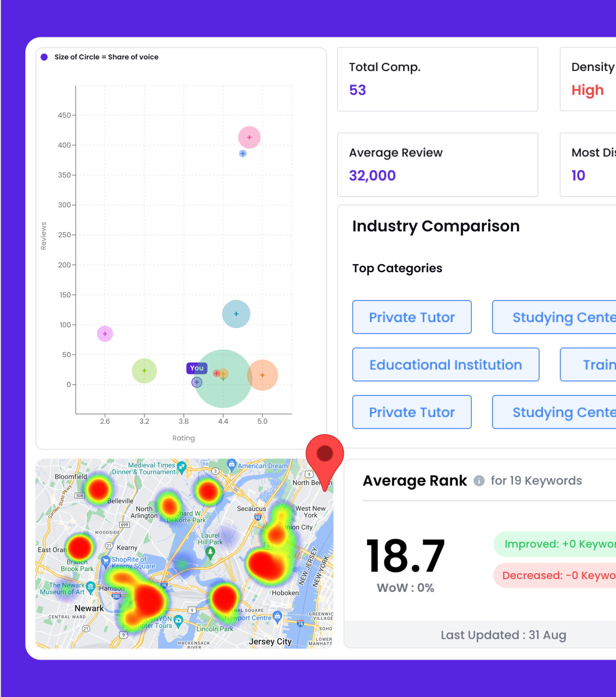Click the Hoboken label on the map
The width and height of the screenshot is (616, 697).
285,593
